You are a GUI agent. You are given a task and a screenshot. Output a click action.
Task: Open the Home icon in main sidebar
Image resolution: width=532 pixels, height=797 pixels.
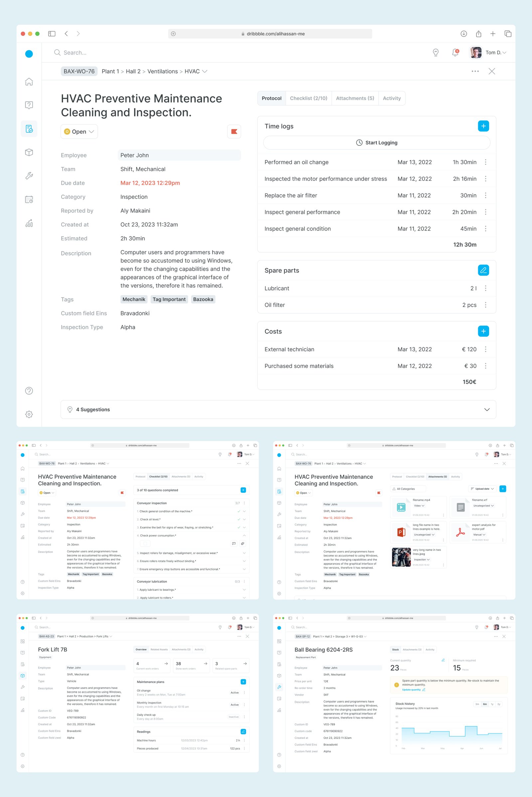pyautogui.click(x=29, y=81)
